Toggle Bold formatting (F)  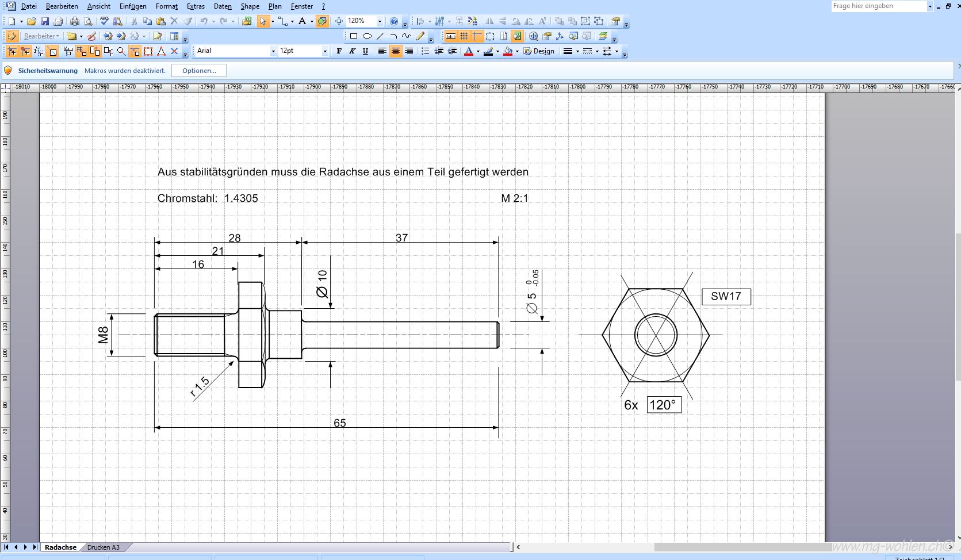339,51
